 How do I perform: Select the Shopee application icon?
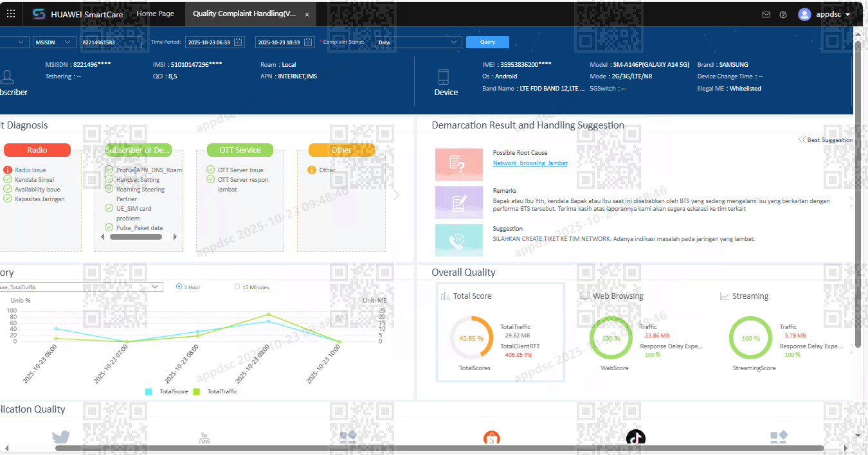[x=492, y=438]
